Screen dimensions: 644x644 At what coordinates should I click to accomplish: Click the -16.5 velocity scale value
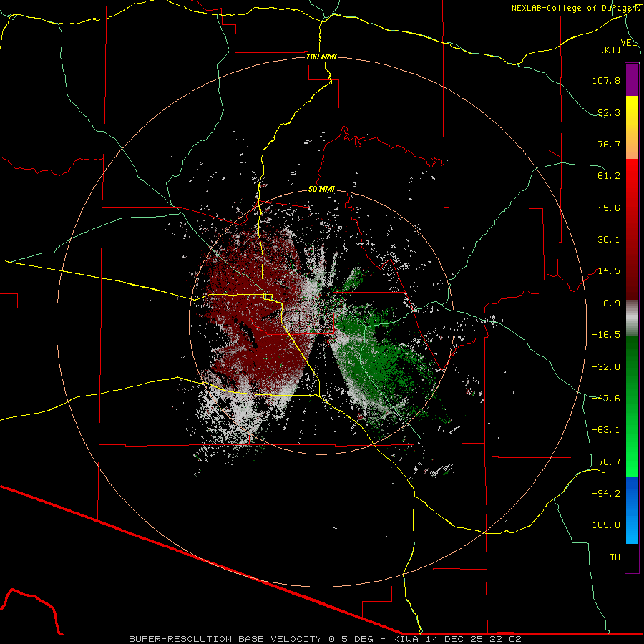coord(606,335)
